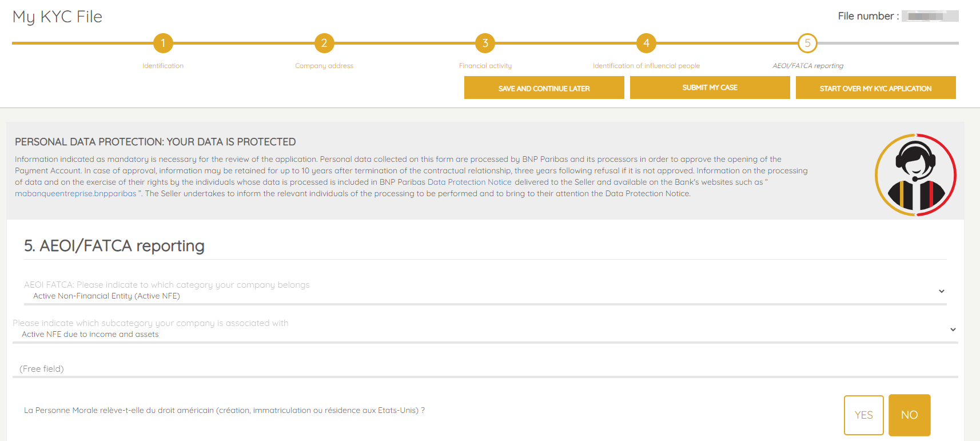Go to Financial activity step label
The height and width of the screenshot is (441, 980).
[485, 66]
